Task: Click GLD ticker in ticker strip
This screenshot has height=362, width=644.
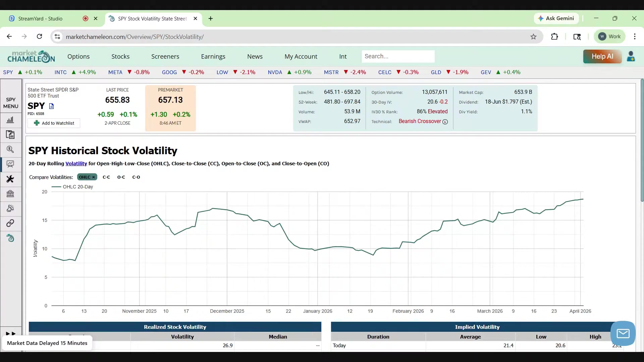Action: click(x=436, y=72)
